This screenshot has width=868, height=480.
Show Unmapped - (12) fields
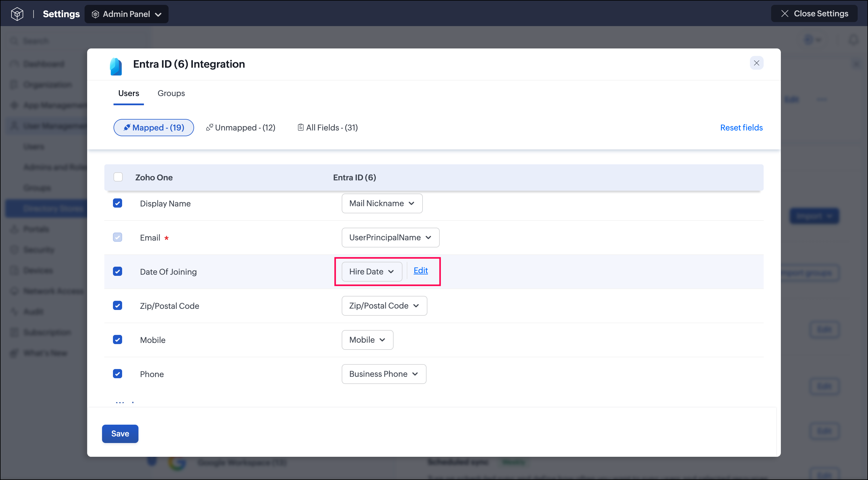click(x=241, y=127)
